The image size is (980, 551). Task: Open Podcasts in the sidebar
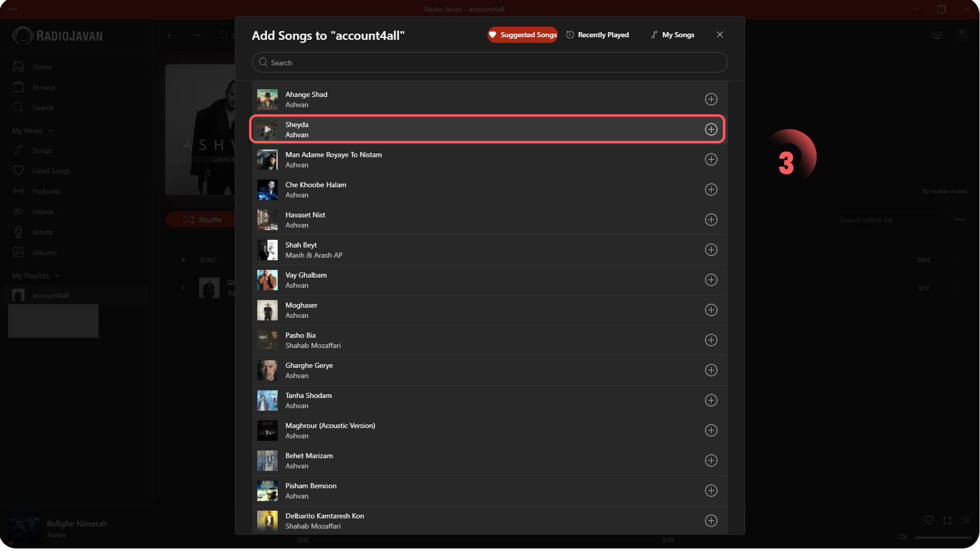tap(37, 191)
